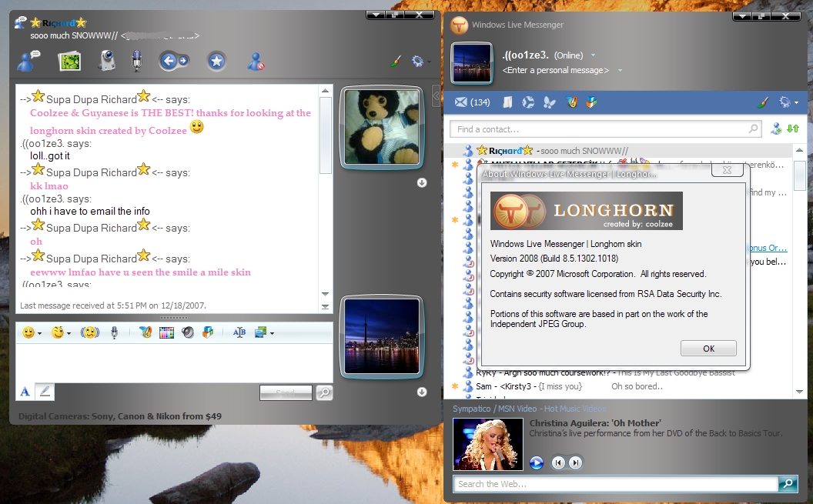Click Enter a personal message field
The width and height of the screenshot is (813, 504).
click(x=555, y=70)
